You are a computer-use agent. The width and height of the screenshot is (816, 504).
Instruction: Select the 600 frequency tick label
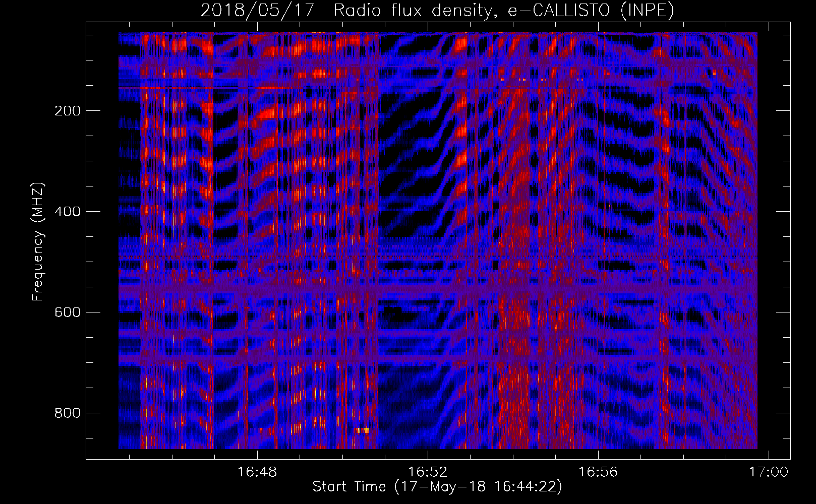[68, 312]
